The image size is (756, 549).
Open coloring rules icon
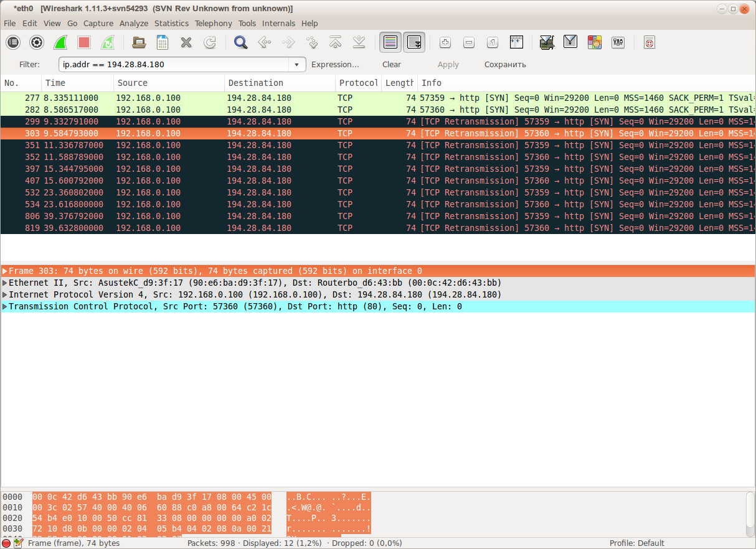point(594,42)
